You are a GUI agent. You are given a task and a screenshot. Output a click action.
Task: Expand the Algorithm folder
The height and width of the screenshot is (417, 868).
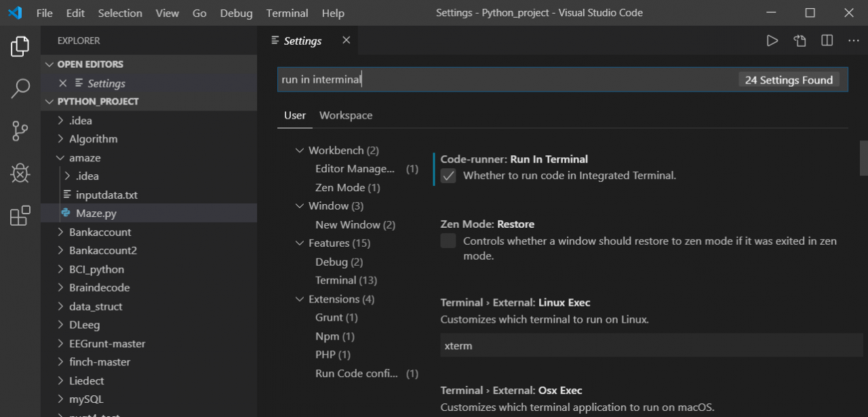[x=61, y=139]
